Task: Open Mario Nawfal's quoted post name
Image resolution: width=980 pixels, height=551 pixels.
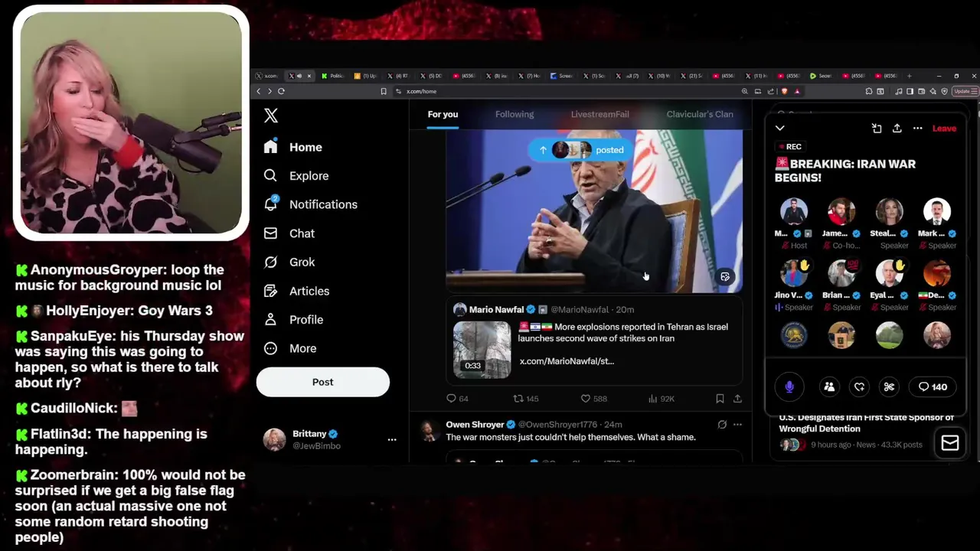Action: click(x=498, y=310)
